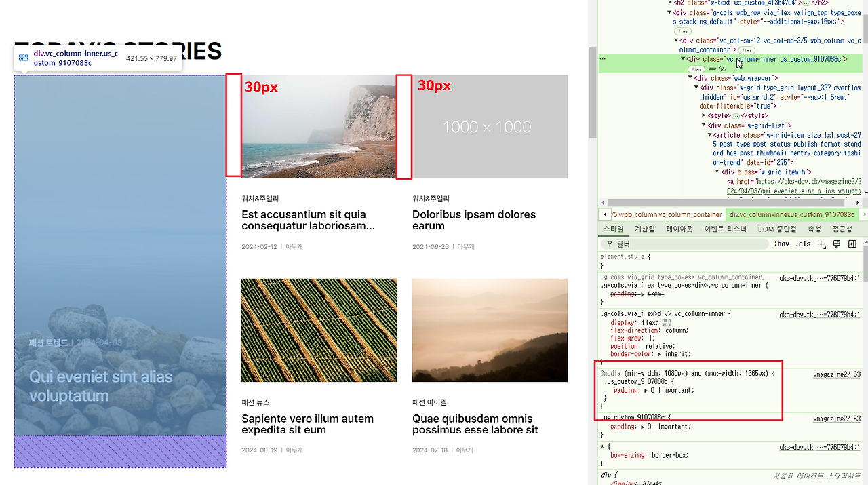
Task: Collapse the w-grid type_grid div node
Action: [x=696, y=88]
